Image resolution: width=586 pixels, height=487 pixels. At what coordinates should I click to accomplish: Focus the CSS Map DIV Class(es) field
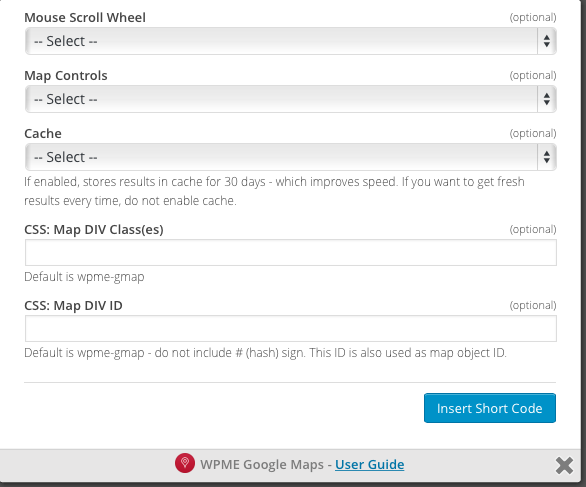tap(290, 253)
